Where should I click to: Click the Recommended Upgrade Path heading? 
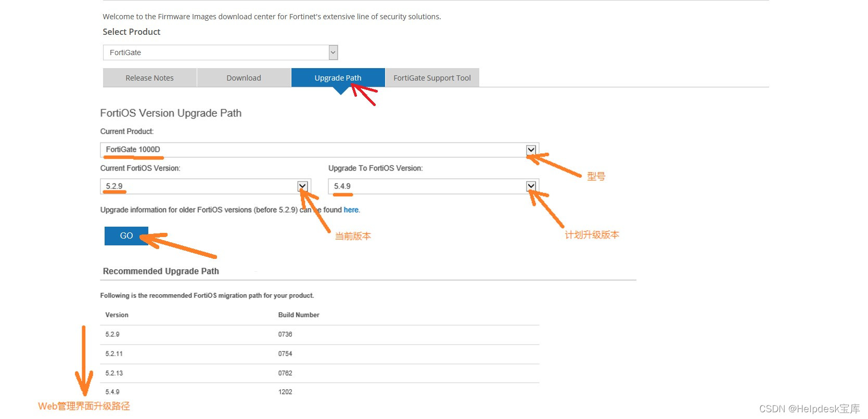point(161,271)
